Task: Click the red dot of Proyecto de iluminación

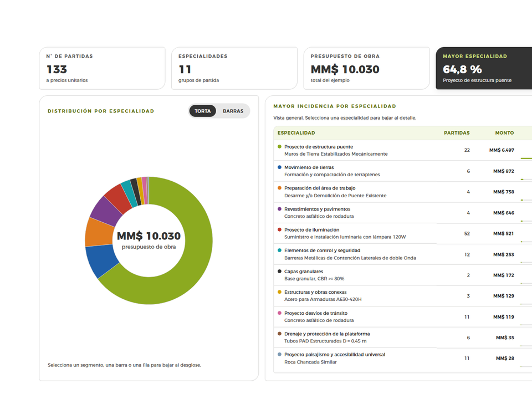Action: tap(279, 229)
